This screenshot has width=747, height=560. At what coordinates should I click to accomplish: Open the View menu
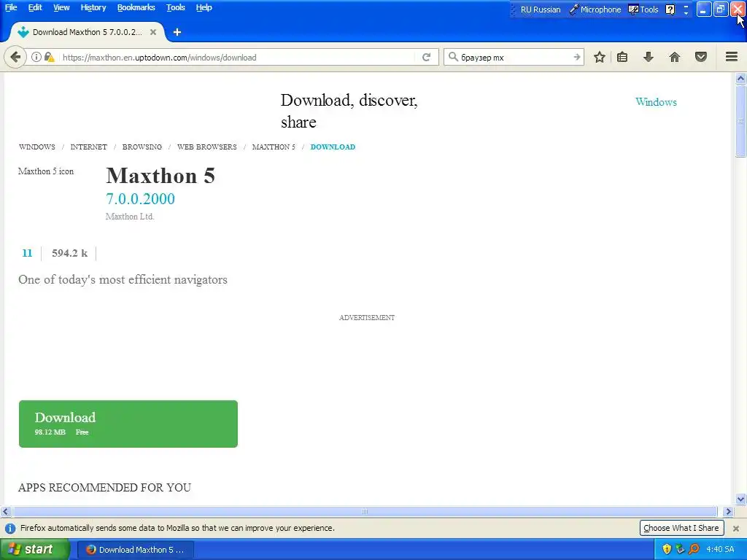[x=61, y=7]
